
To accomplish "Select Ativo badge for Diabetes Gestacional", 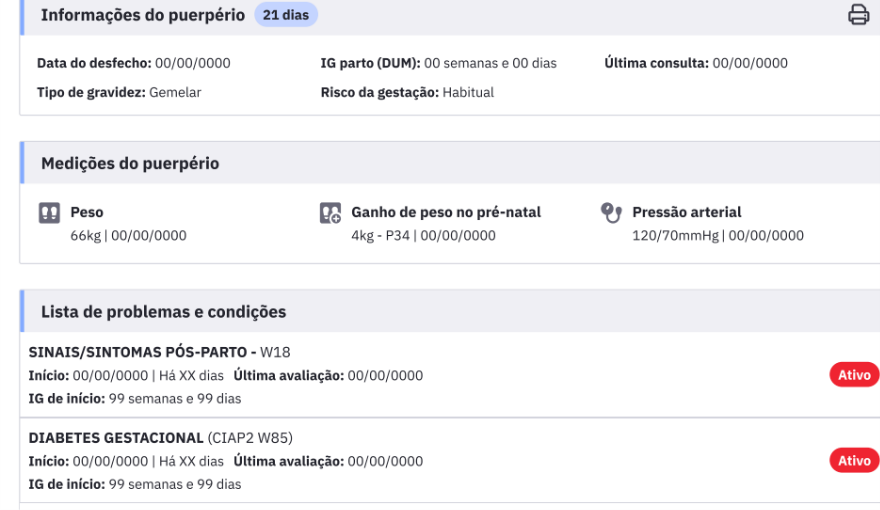I will (x=854, y=461).
